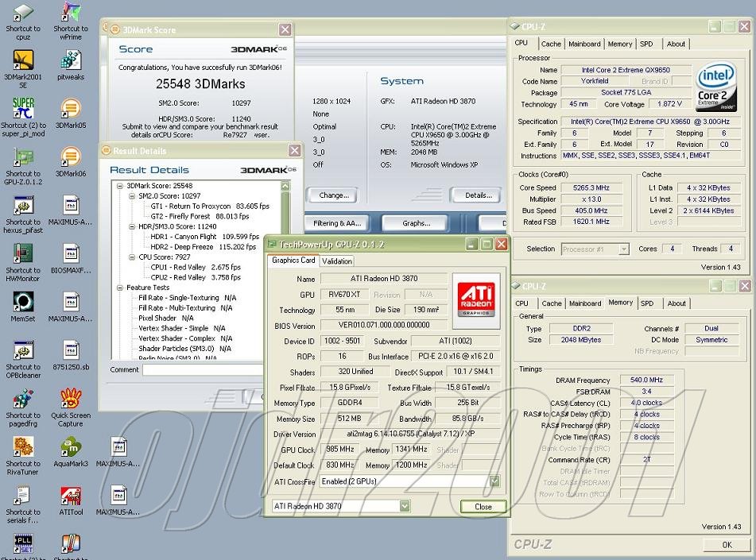
Task: Open the Shortcut to HWMonitor icon
Action: (23, 263)
